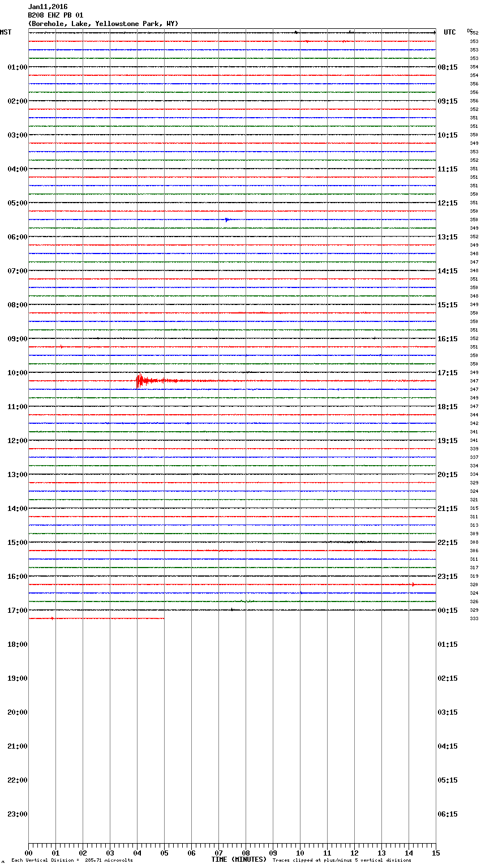Click the 04:00 MST hour label

[18, 169]
